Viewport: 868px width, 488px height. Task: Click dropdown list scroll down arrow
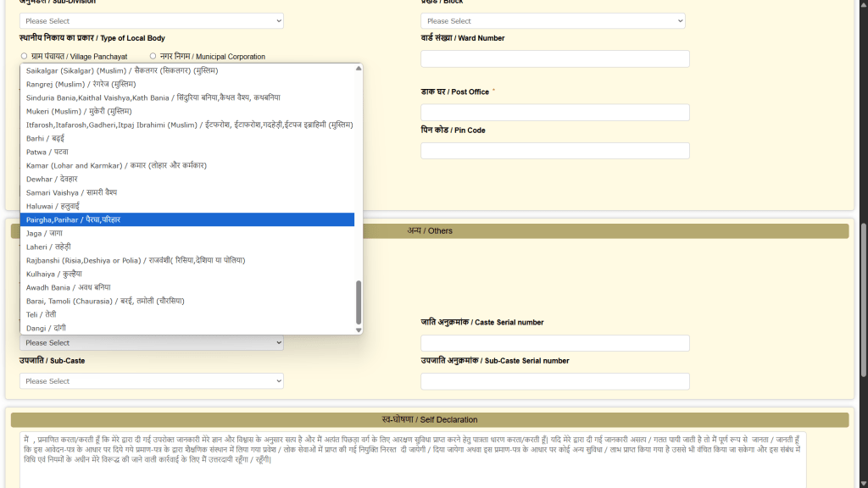pyautogui.click(x=359, y=330)
